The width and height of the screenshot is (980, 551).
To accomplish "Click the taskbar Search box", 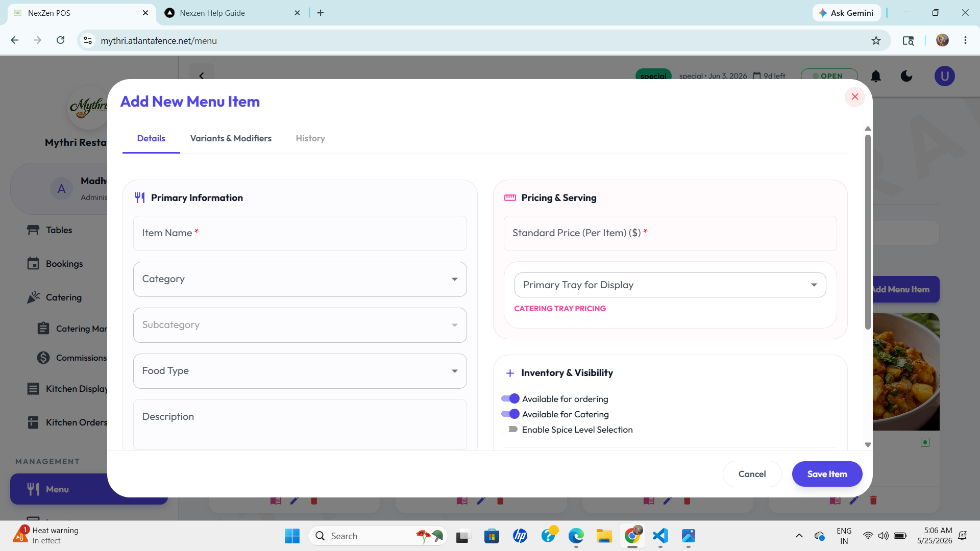I will pyautogui.click(x=378, y=536).
